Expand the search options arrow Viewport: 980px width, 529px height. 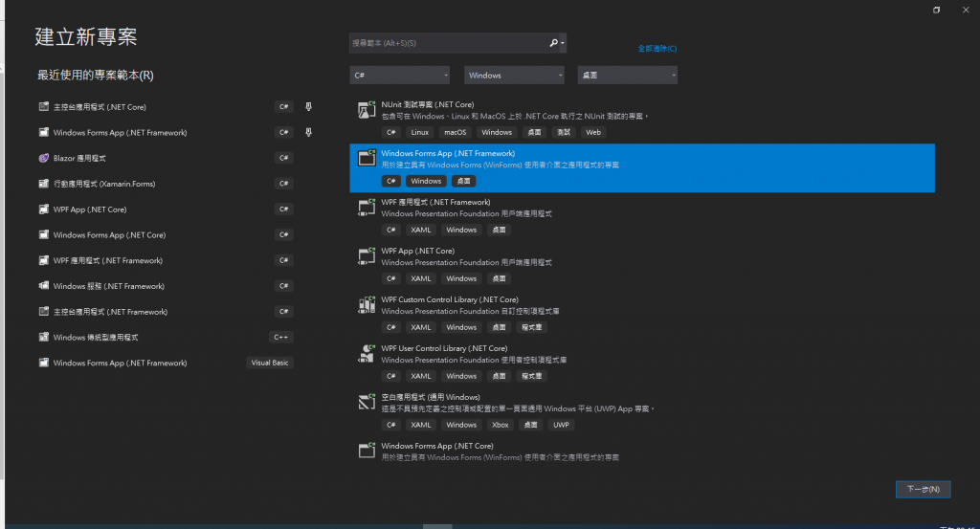point(563,43)
